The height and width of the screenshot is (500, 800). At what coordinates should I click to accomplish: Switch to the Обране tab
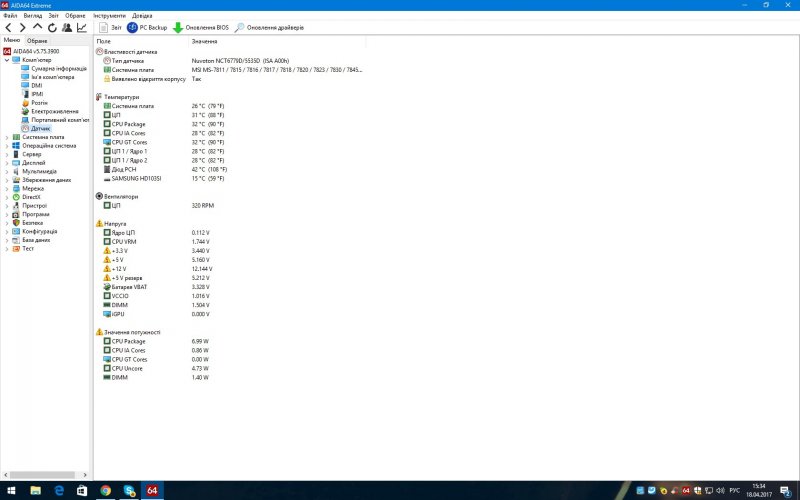coord(37,40)
